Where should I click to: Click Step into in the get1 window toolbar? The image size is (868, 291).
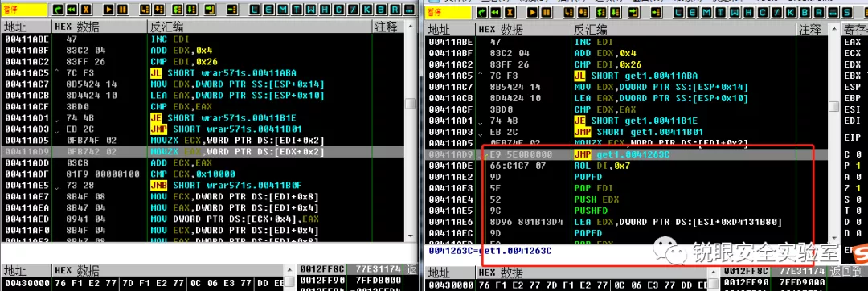tap(568, 12)
